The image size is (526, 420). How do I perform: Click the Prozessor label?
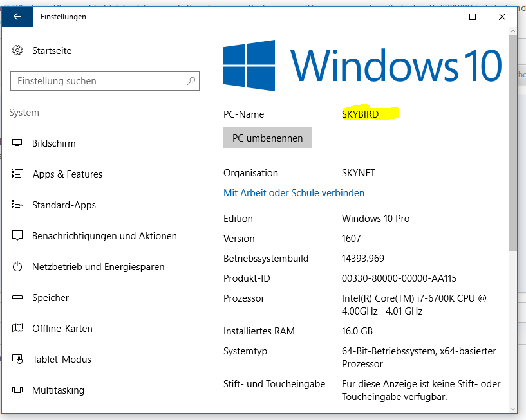click(x=244, y=298)
